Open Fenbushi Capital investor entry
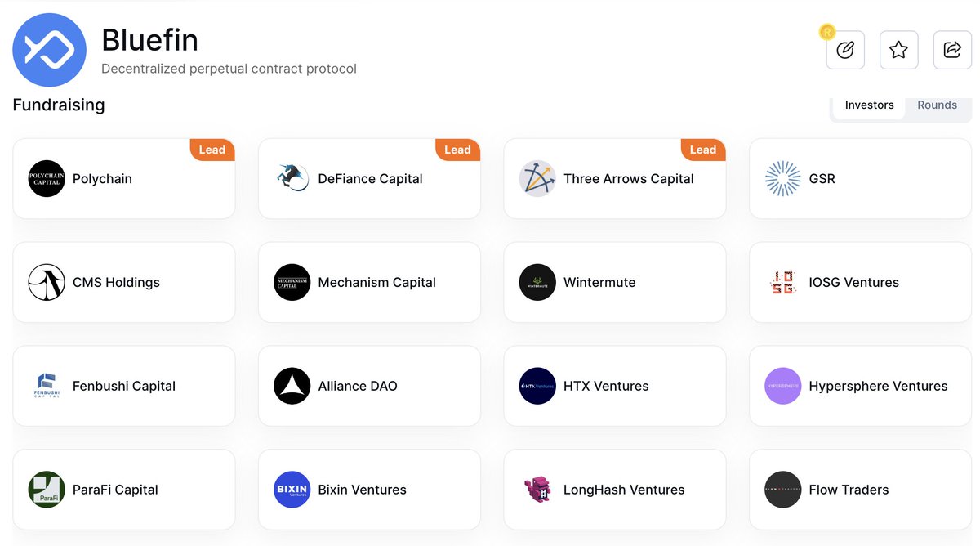This screenshot has height=546, width=980. (124, 386)
